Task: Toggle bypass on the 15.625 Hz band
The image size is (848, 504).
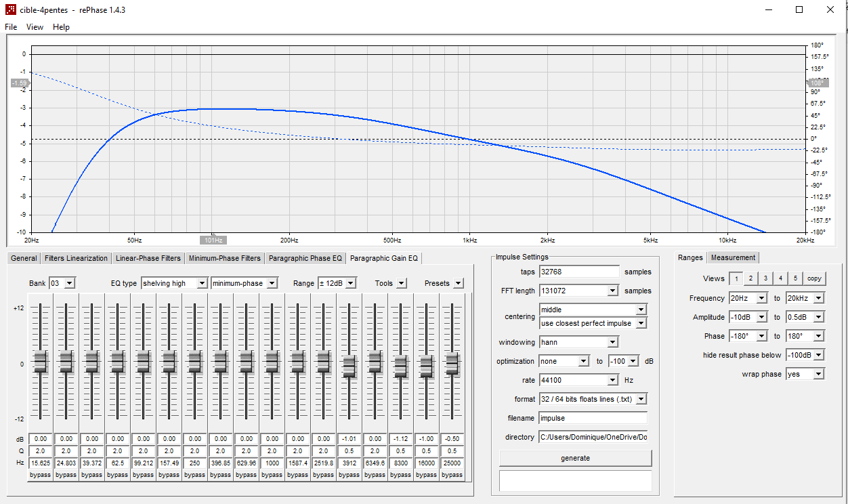Action: point(40,475)
